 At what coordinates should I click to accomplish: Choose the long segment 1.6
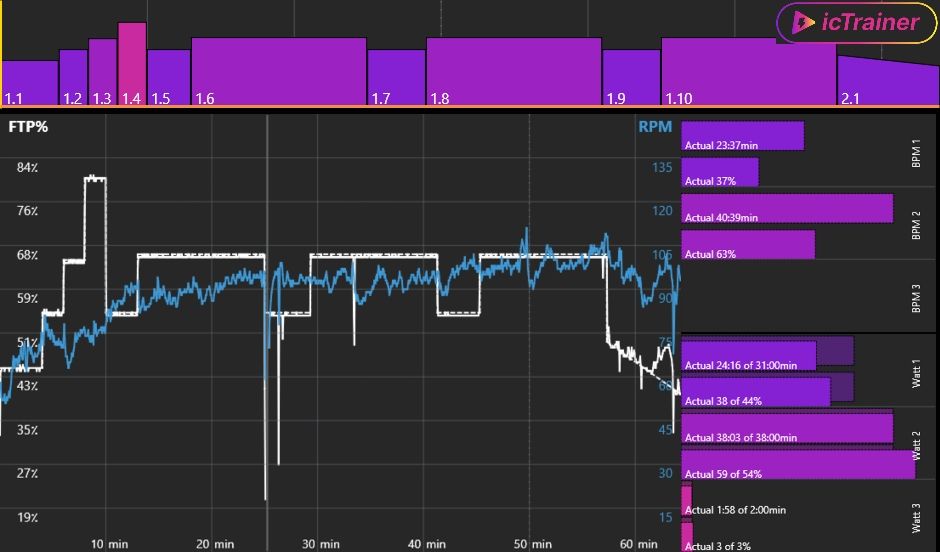pos(279,71)
